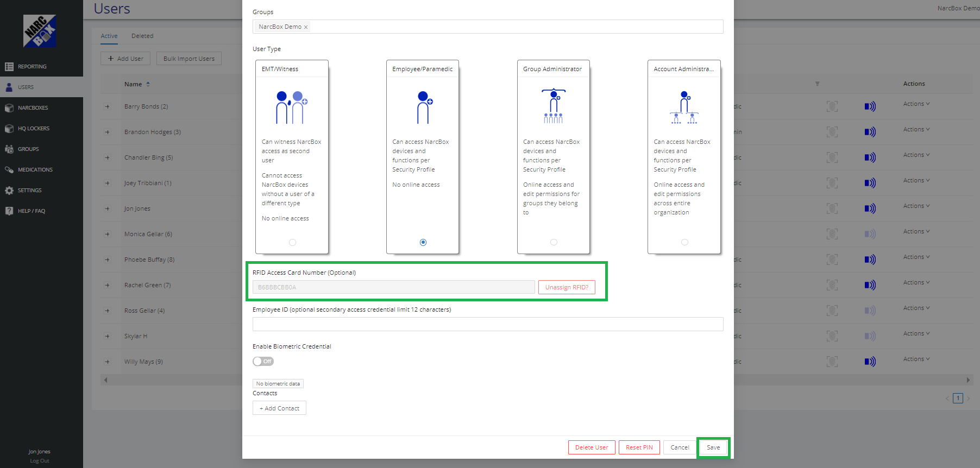Click RFID signal icon in Rachel Green row
This screenshot has width=980, height=468.
coord(870,285)
